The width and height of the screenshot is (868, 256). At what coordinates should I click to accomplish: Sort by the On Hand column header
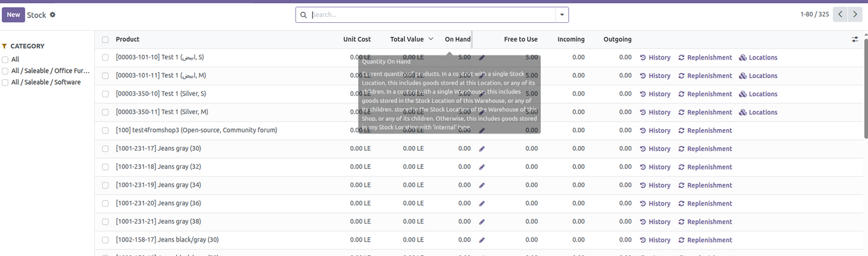[x=457, y=40]
